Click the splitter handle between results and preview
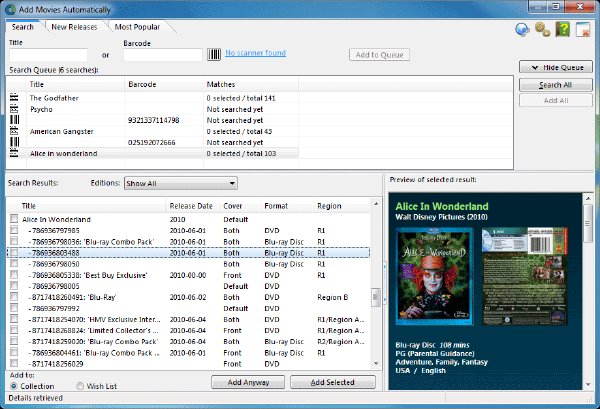The height and width of the screenshot is (409, 600). tap(385, 282)
